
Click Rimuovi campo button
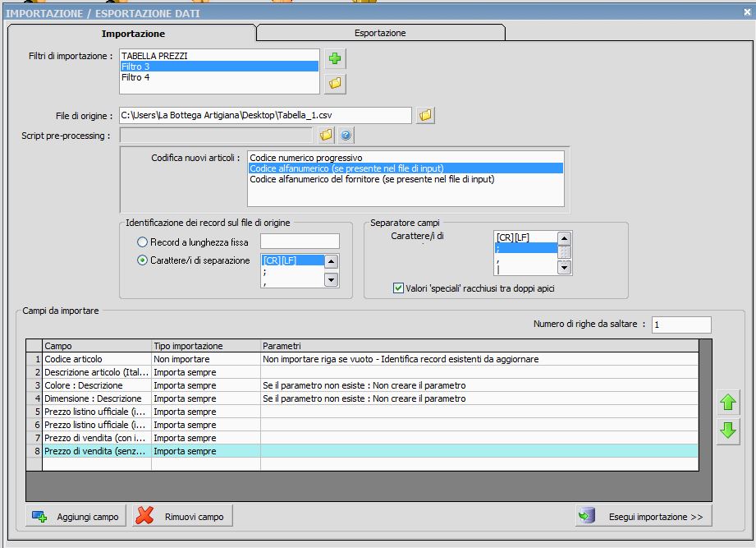click(182, 516)
